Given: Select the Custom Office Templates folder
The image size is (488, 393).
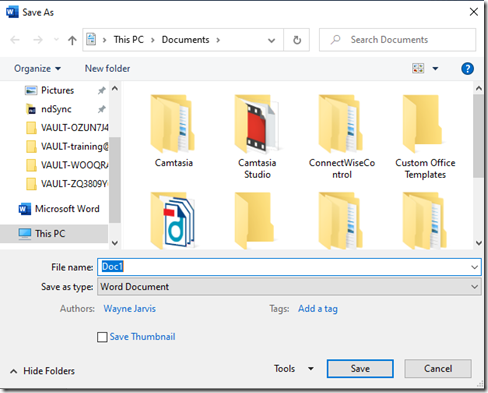Looking at the screenshot, I should pyautogui.click(x=425, y=137).
